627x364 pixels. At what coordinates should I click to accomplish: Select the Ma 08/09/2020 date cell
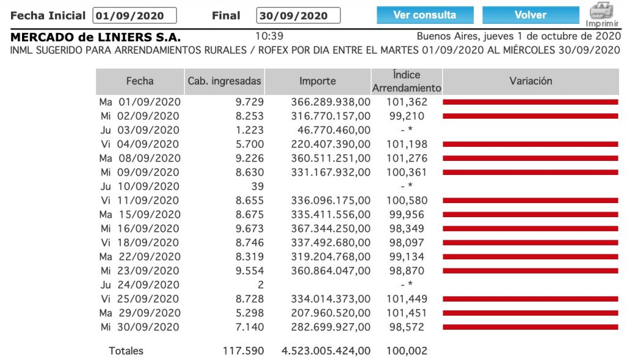[x=140, y=158]
